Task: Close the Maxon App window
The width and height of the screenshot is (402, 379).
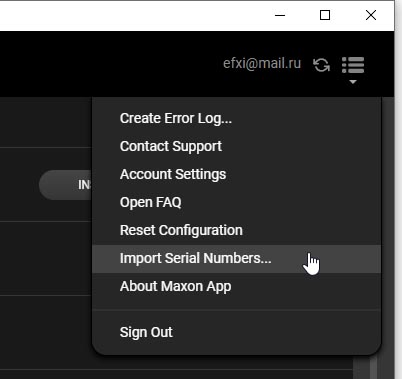Action: tap(371, 15)
